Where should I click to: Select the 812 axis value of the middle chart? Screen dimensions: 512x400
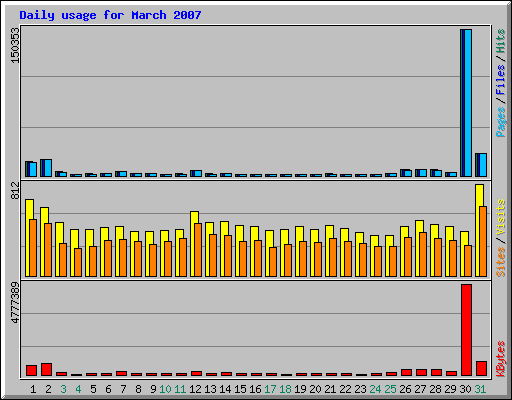coord(15,191)
